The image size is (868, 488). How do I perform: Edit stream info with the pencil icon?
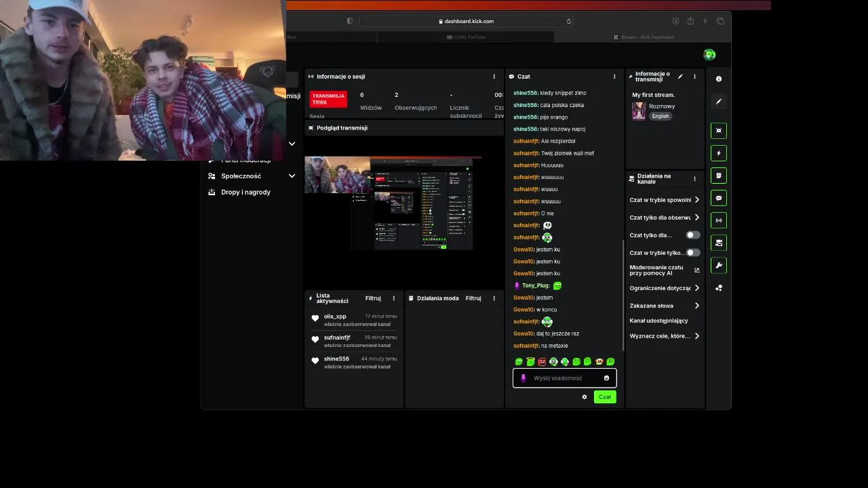pos(680,77)
